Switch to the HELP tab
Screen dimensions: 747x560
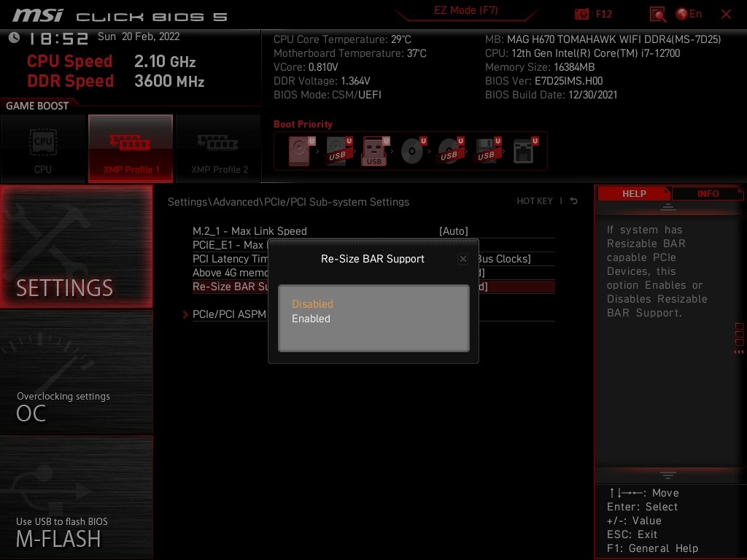click(634, 193)
